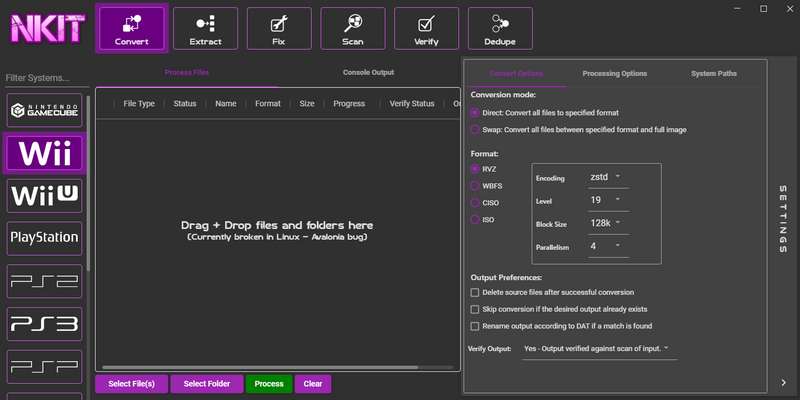Select the PS2 system
800x400 pixels.
[44, 281]
